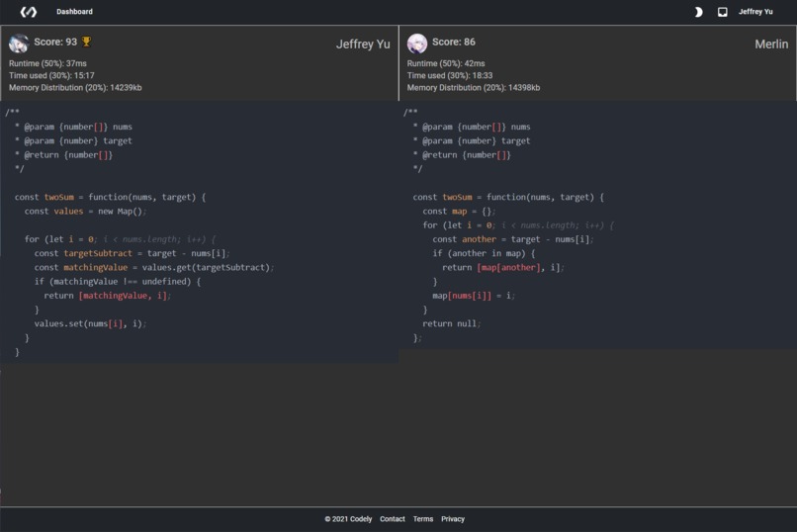Click 'if (another in map) {' line
The width and height of the screenshot is (797, 532).
click(x=484, y=253)
